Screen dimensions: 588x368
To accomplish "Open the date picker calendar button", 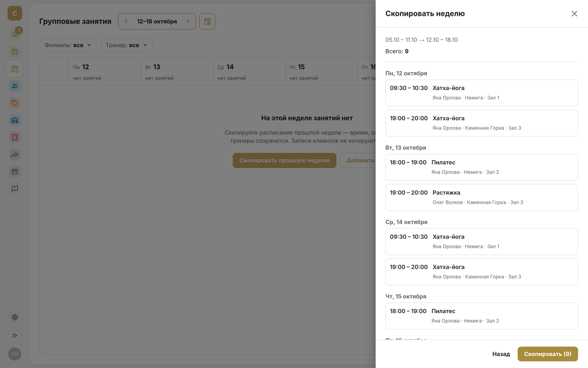I will coord(207,21).
